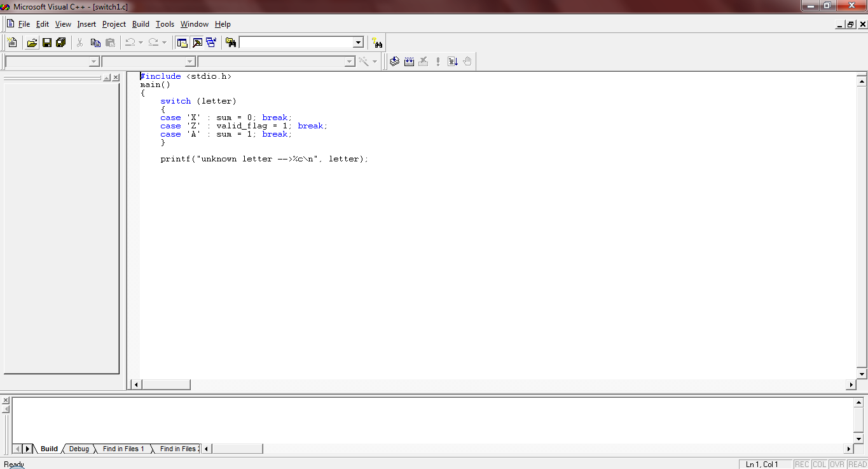Switch to the Build output tab
This screenshot has height=469, width=868.
click(49, 449)
